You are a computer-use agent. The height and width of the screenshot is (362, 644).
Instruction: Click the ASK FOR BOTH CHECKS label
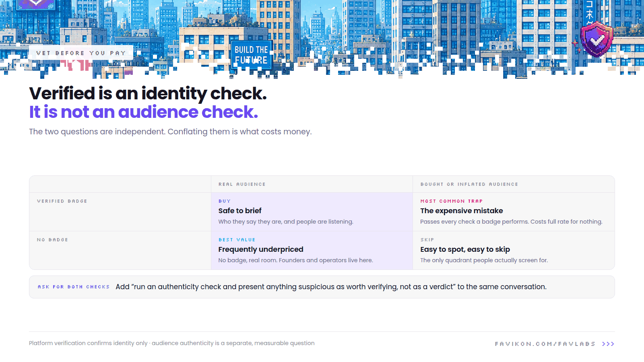74,287
